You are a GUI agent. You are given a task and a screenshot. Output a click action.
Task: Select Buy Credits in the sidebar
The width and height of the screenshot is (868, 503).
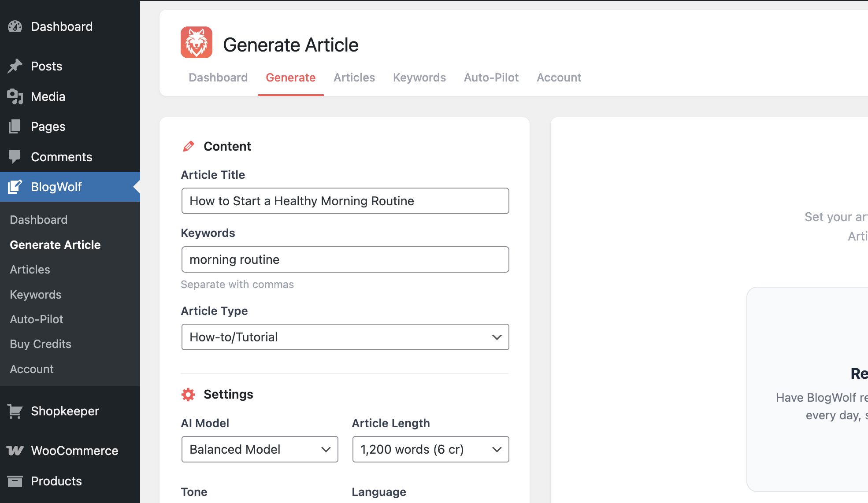pyautogui.click(x=40, y=344)
